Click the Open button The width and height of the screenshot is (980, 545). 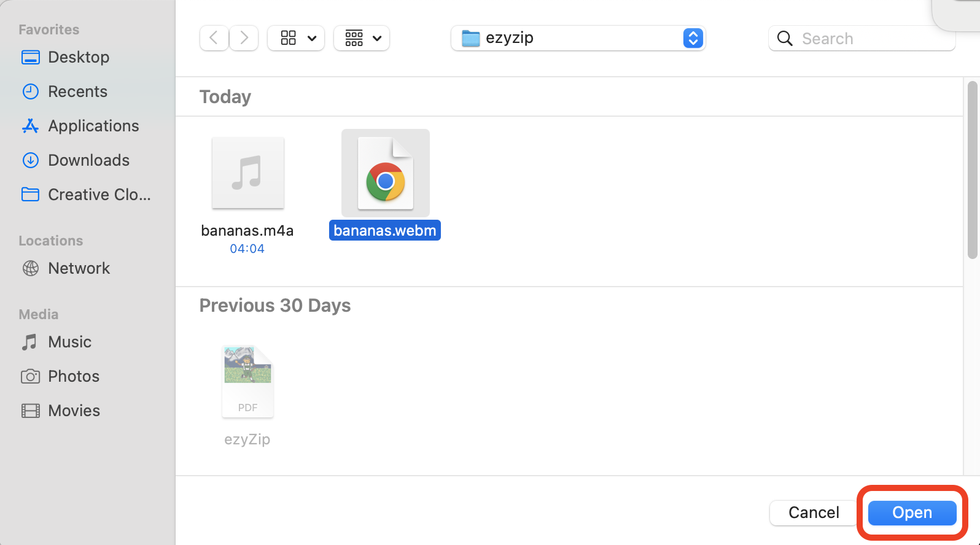pos(912,512)
